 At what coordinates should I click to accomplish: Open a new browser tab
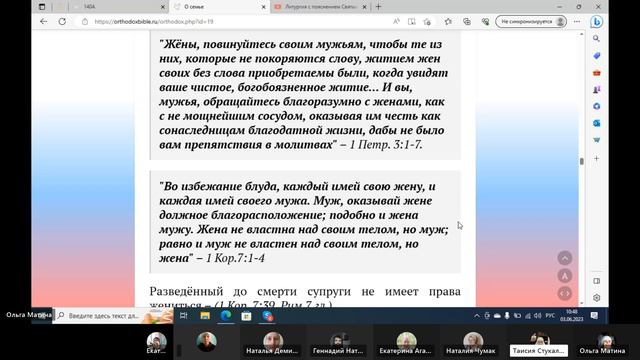[x=378, y=7]
